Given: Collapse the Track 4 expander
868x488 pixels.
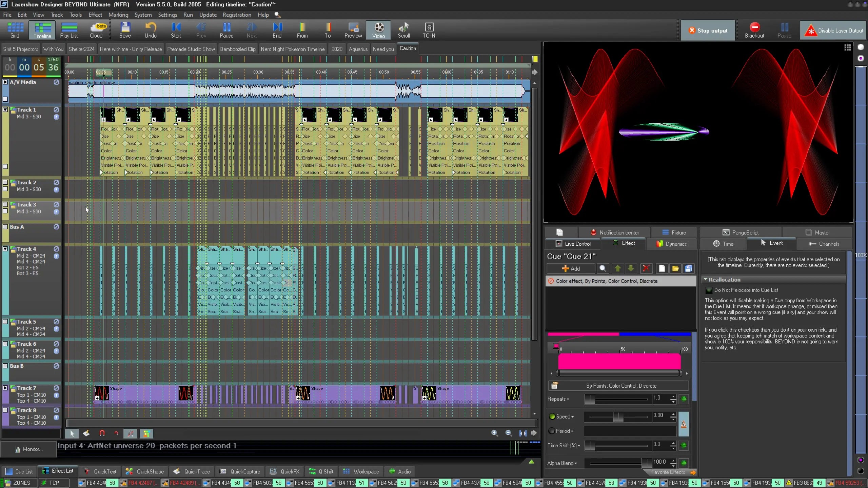Looking at the screenshot, I should pyautogui.click(x=5, y=249).
